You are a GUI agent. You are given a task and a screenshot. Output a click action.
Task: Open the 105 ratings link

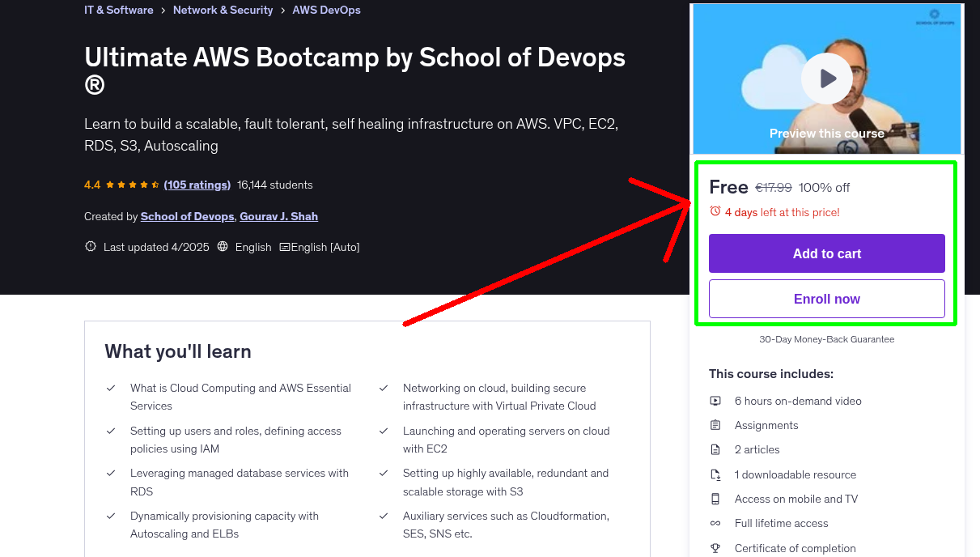[197, 185]
